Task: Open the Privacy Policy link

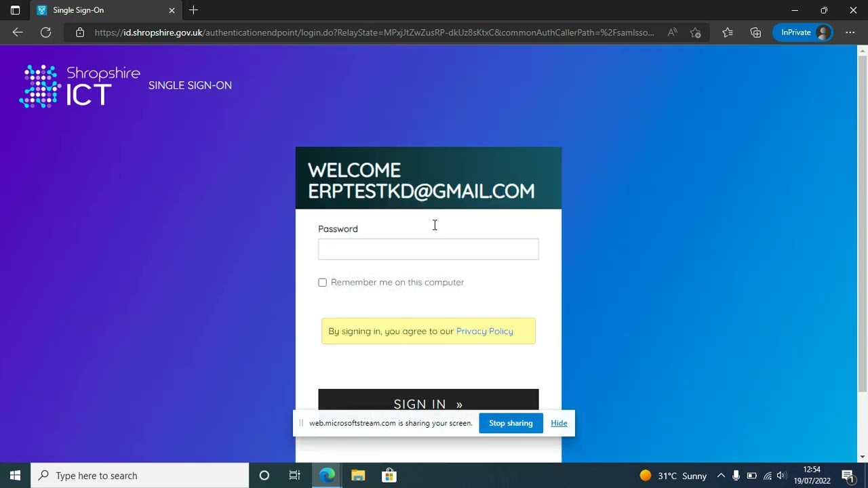Action: tap(484, 331)
